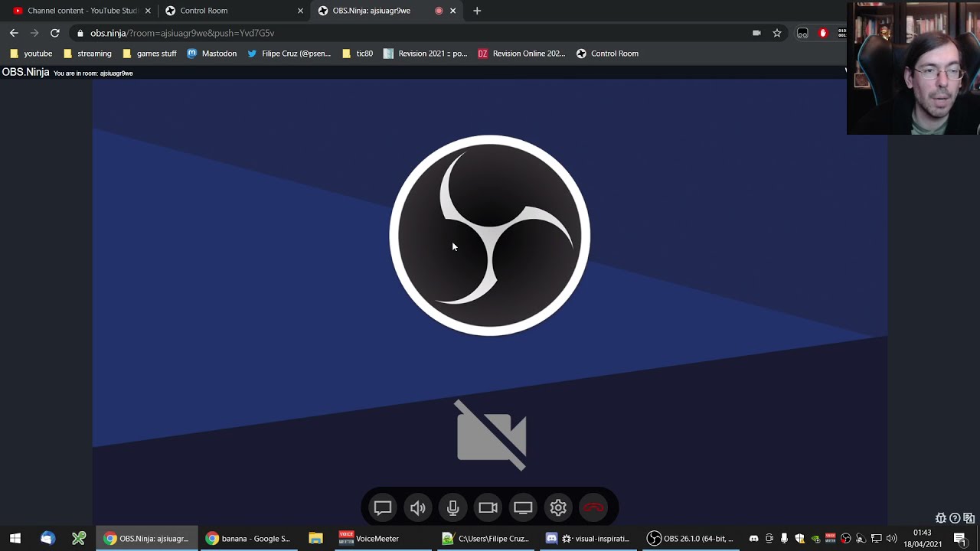The width and height of the screenshot is (980, 551).
Task: Close the Channel content YouTube tab
Action: (148, 11)
